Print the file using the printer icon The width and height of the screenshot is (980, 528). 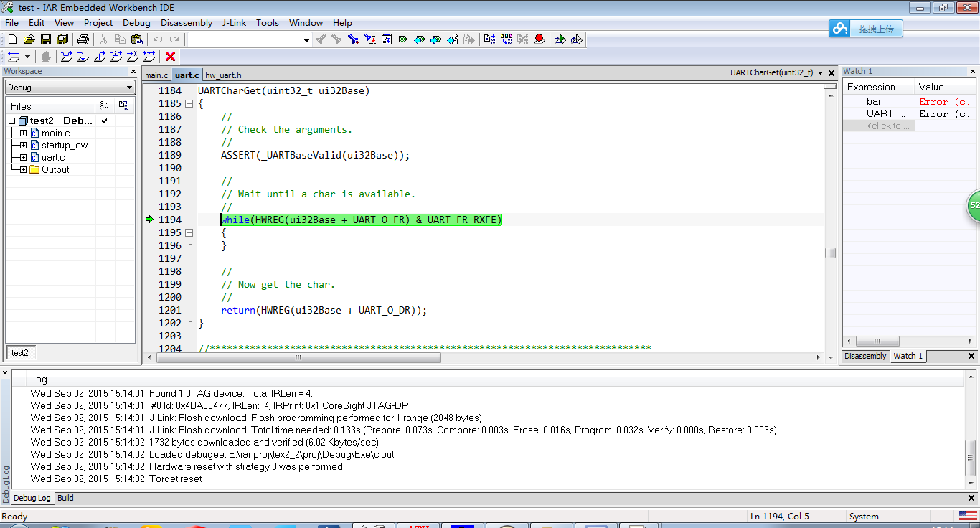(83, 39)
